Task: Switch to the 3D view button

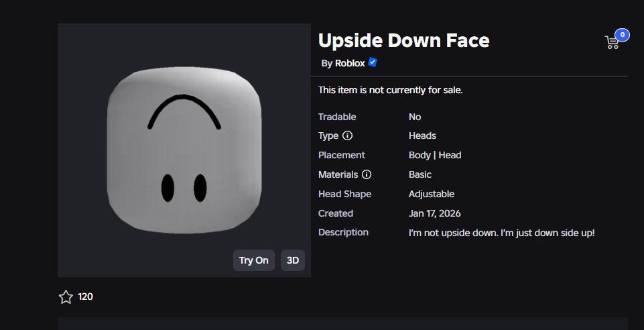Action: (293, 260)
